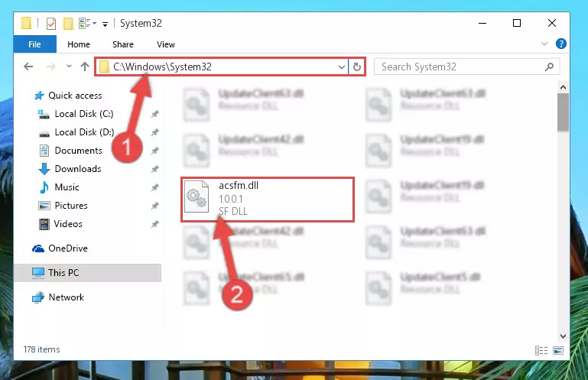Click the pin icon next to Downloads
The width and height of the screenshot is (588, 380).
point(154,169)
